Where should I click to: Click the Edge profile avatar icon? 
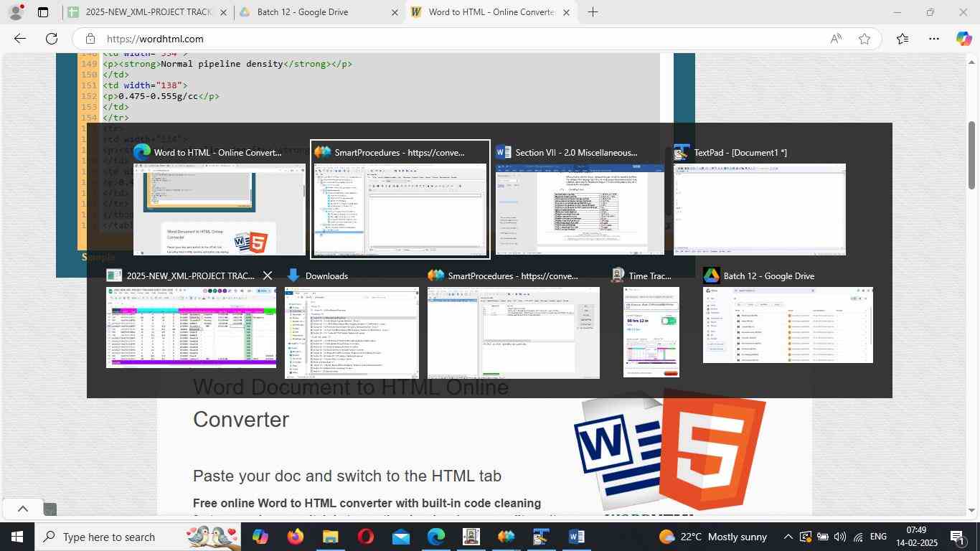pos(17,11)
